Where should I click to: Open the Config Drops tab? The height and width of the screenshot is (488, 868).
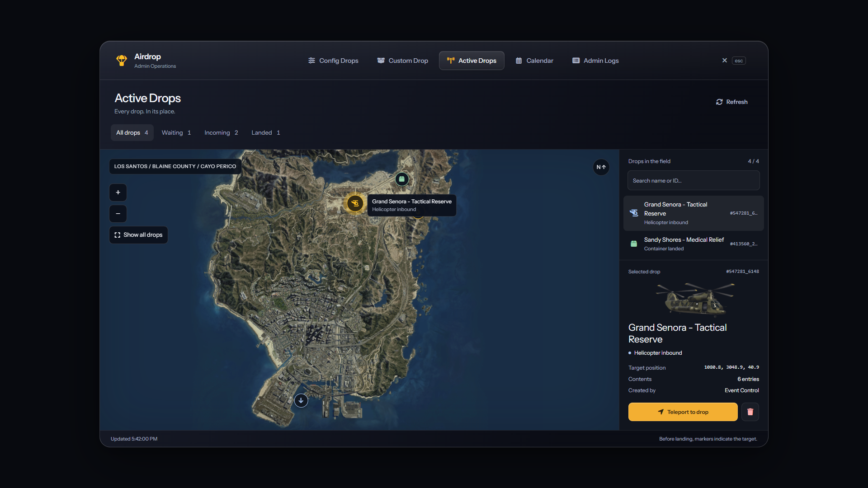(333, 61)
